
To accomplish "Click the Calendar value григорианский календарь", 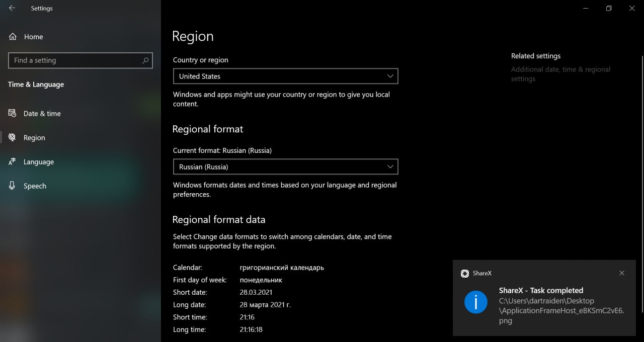I will tap(282, 268).
